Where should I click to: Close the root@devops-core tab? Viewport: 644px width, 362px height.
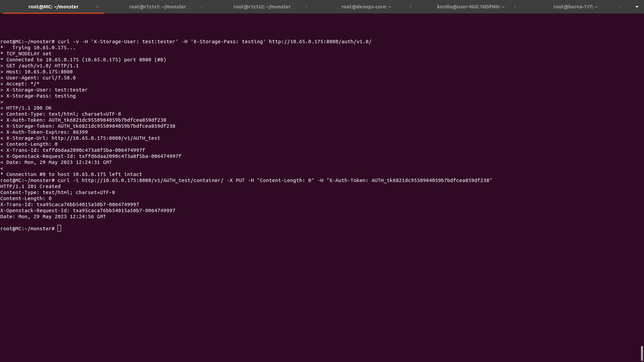tap(411, 7)
